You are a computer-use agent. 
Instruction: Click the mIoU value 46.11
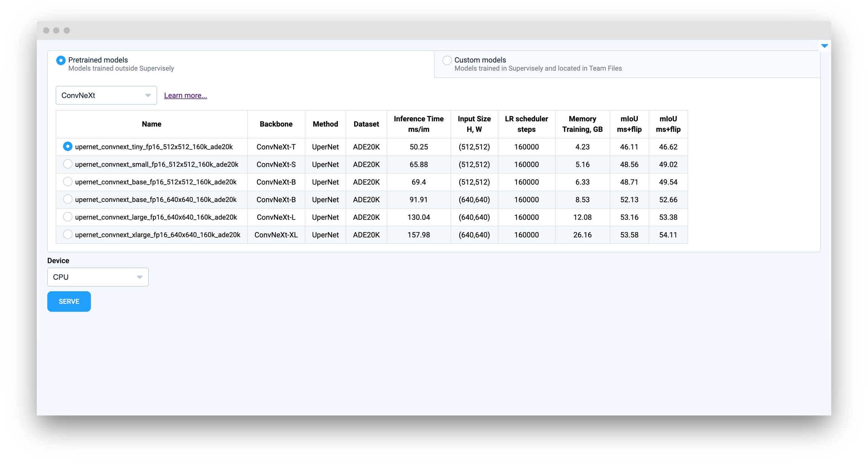629,147
